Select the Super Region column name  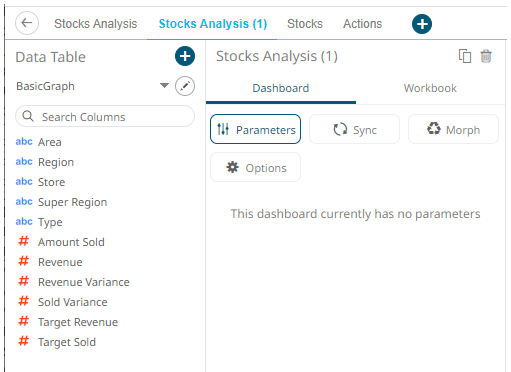pyautogui.click(x=73, y=202)
